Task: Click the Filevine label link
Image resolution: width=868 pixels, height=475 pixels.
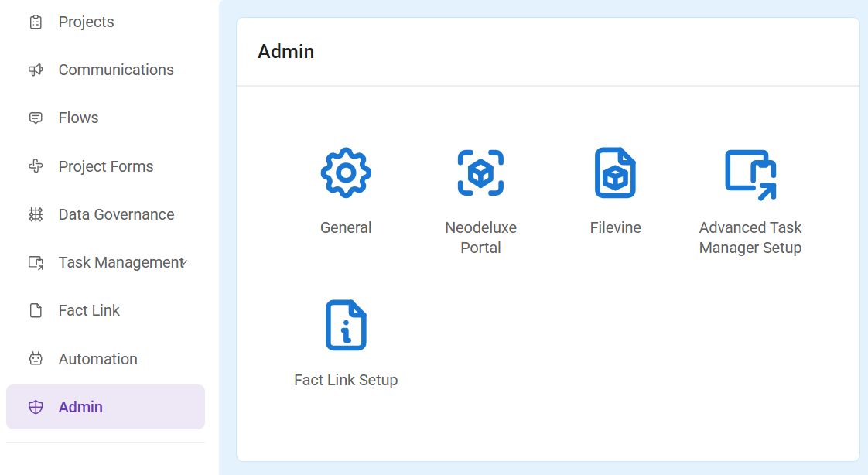Action: tap(615, 227)
